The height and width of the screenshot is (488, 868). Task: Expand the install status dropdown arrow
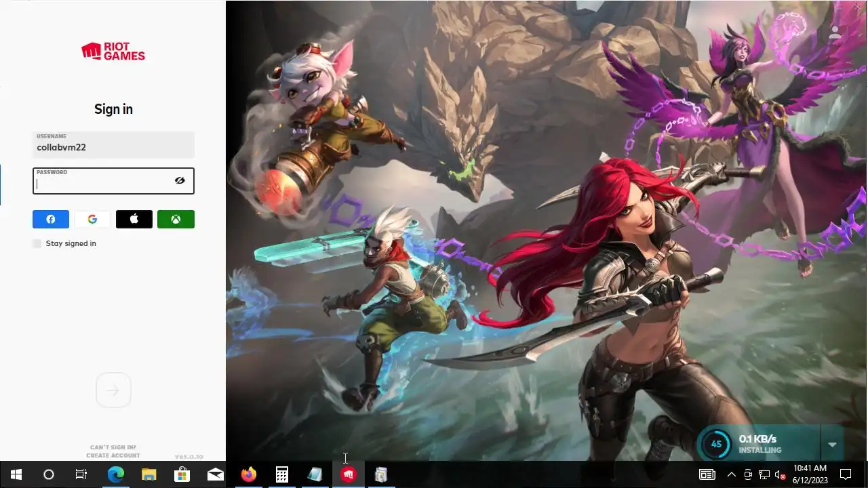coord(832,445)
